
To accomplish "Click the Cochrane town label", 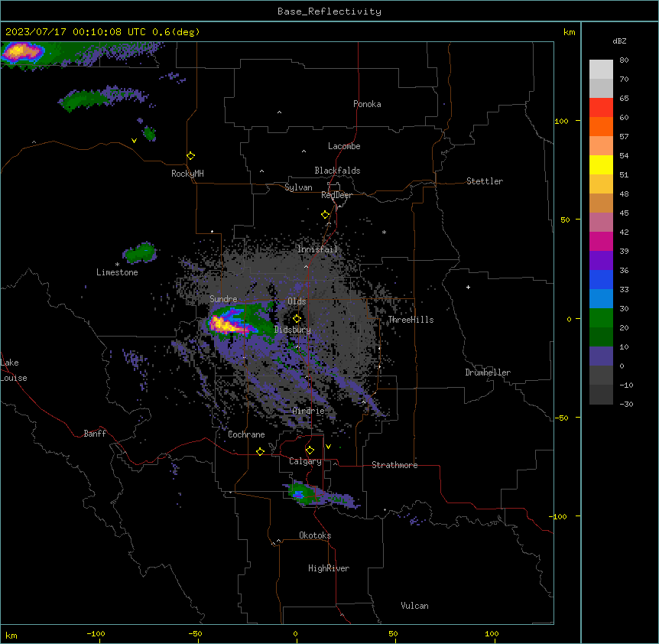I will pyautogui.click(x=246, y=434).
